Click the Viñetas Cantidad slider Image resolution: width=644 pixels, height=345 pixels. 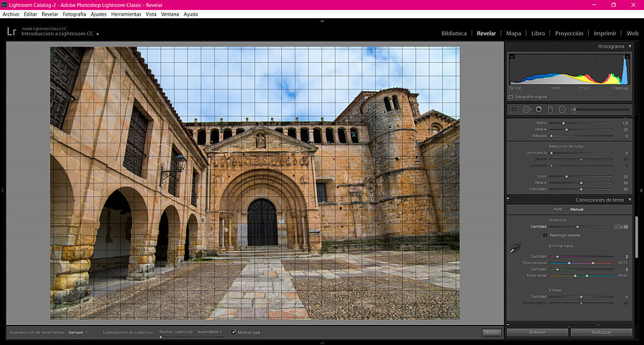tap(580, 297)
